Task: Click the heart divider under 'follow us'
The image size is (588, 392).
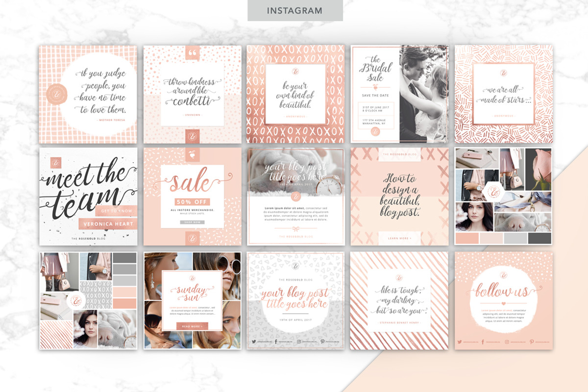Action: coord(503,304)
